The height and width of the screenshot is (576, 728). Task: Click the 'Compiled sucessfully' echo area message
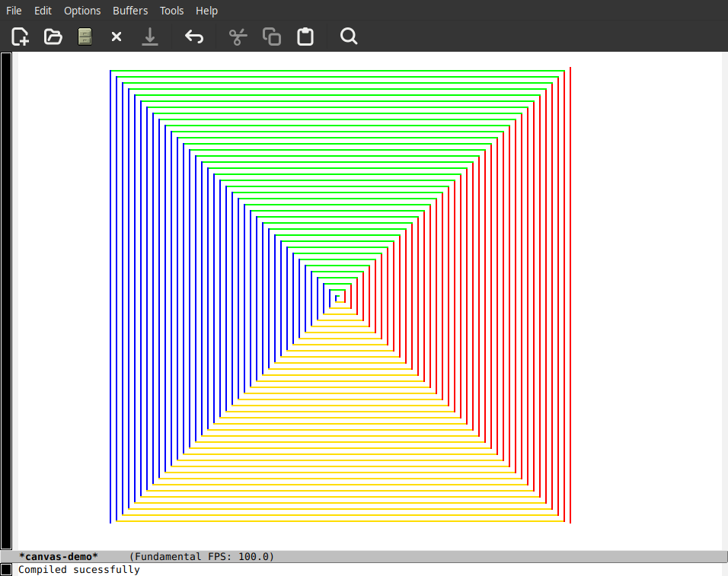79,569
